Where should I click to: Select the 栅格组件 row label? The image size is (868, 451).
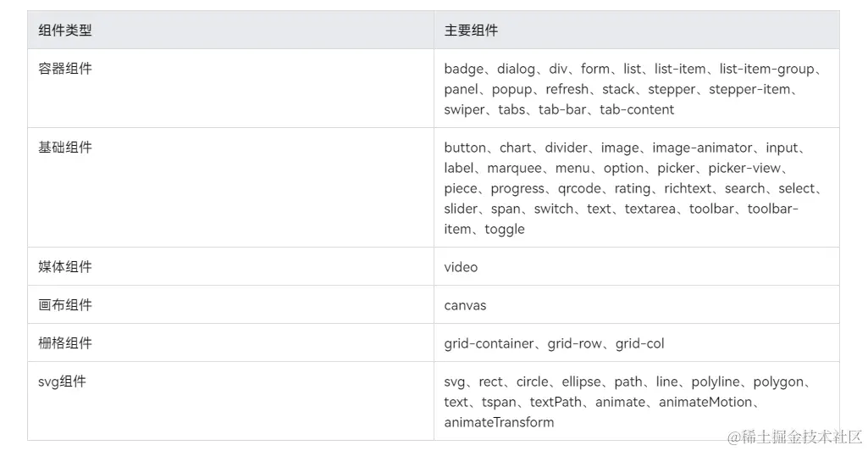64,343
